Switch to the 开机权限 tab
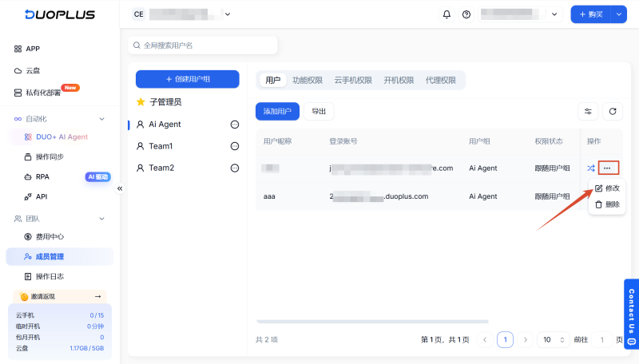639x364 pixels. coord(399,80)
